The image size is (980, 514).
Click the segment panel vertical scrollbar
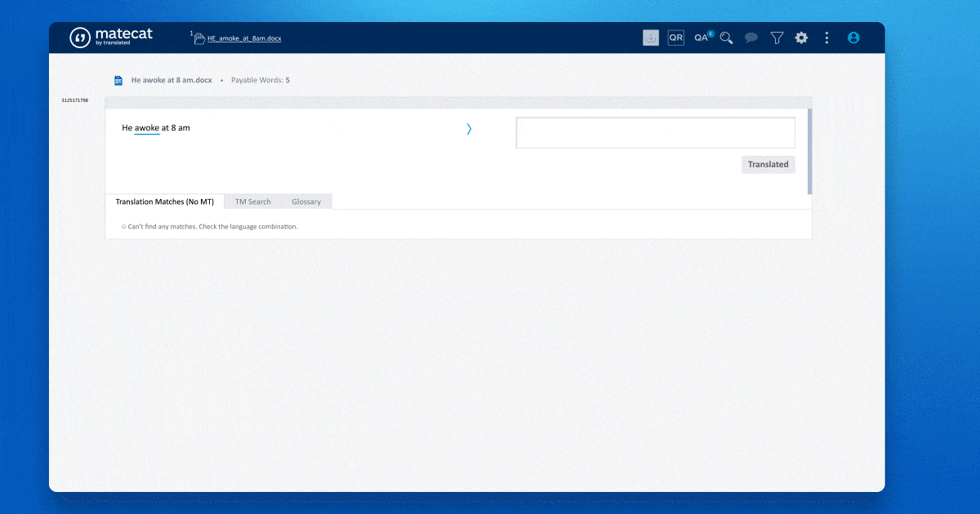[x=809, y=151]
